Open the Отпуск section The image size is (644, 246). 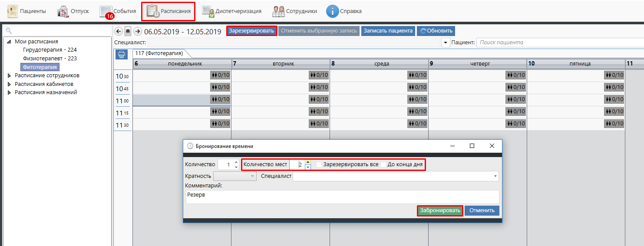tap(73, 11)
